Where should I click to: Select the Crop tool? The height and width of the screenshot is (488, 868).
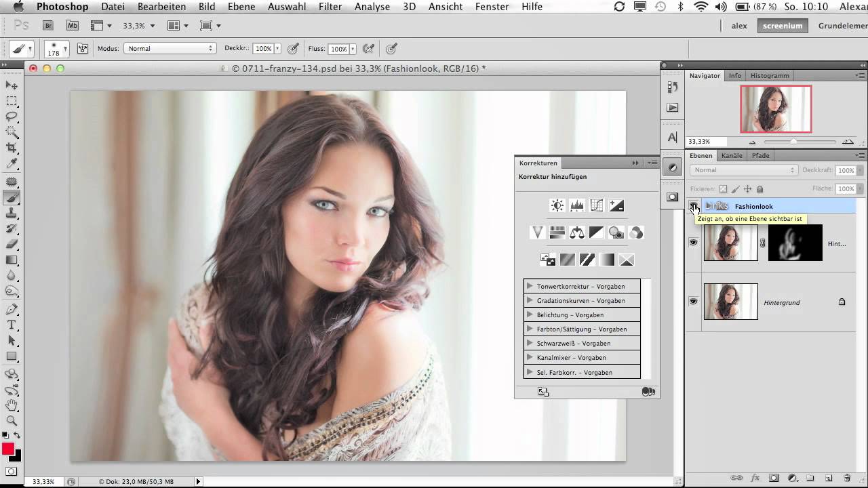pyautogui.click(x=12, y=148)
